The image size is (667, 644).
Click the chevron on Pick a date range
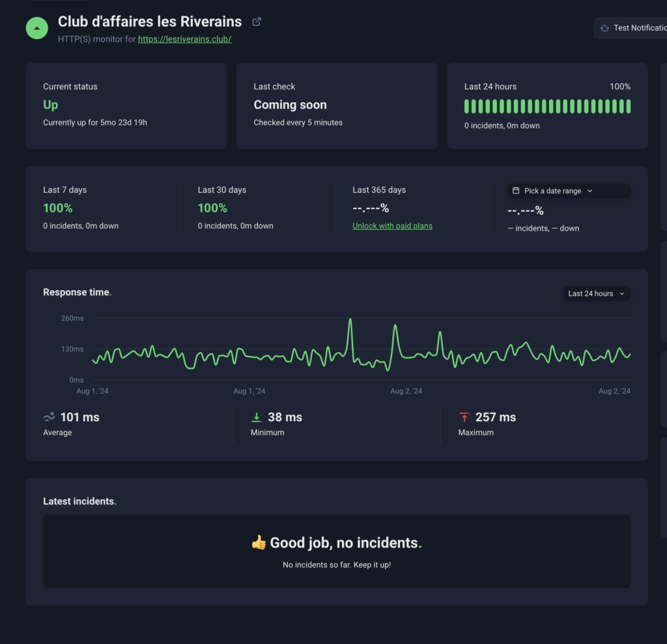click(590, 191)
